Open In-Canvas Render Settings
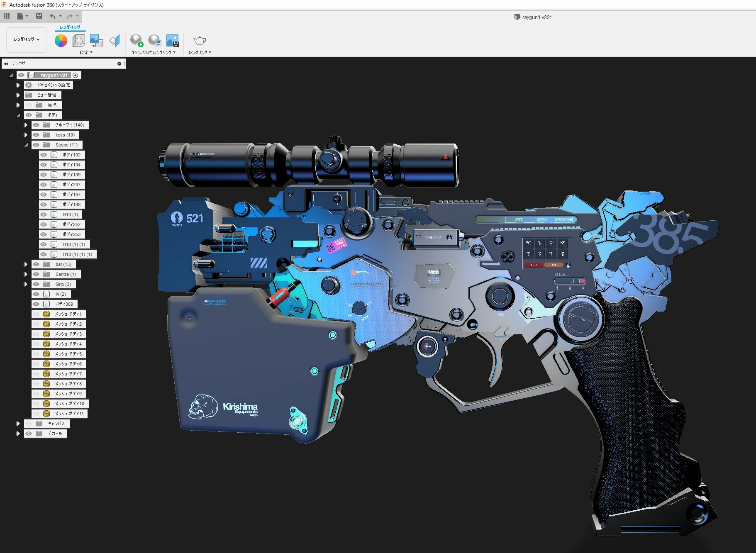This screenshot has width=756, height=553. click(x=154, y=41)
